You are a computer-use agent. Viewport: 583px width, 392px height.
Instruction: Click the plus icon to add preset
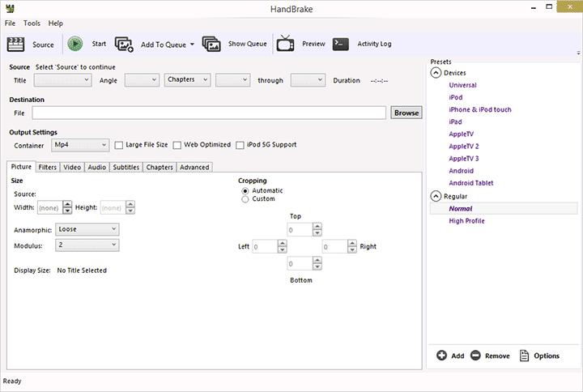coord(441,356)
